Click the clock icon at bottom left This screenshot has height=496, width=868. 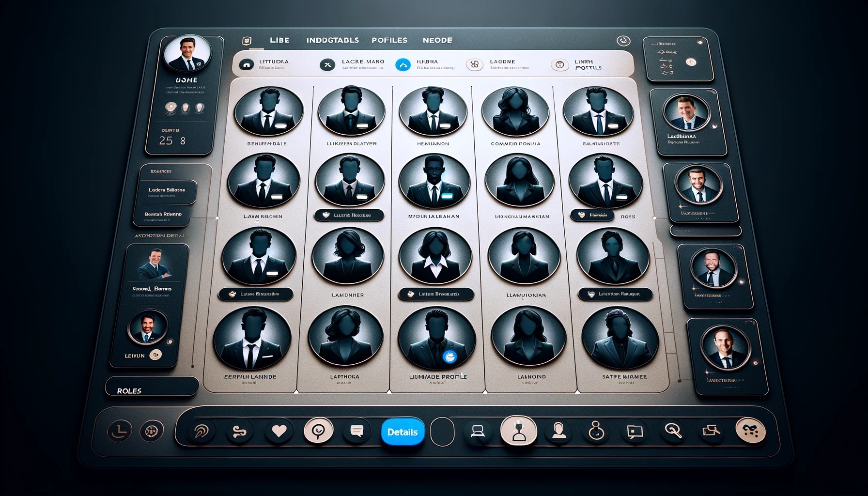[x=119, y=431]
